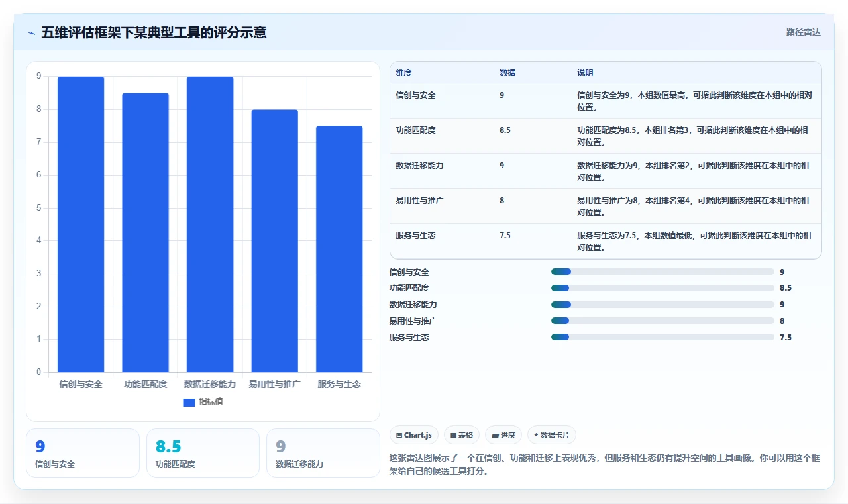The width and height of the screenshot is (848, 504).
Task: Click the 功能匹配度 bar in chart
Action: coord(145,232)
